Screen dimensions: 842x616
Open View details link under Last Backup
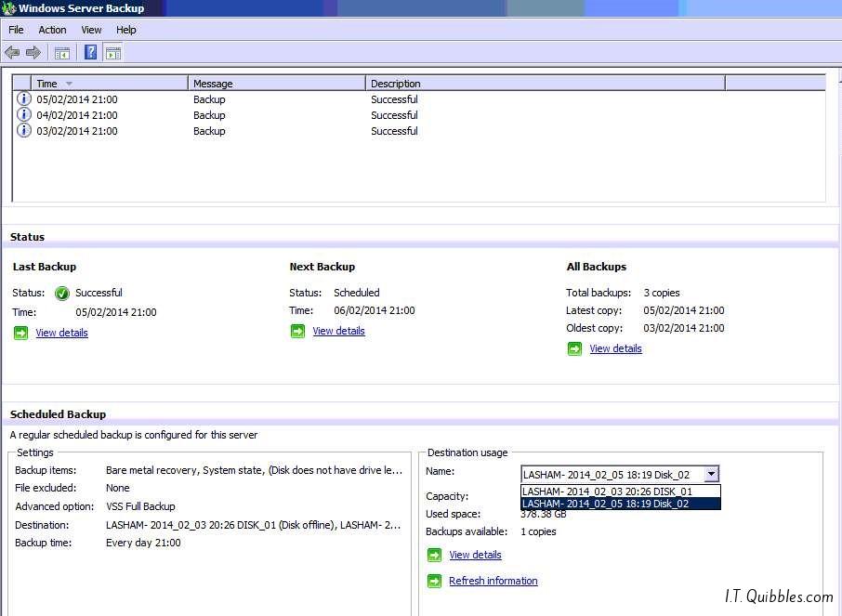[x=61, y=333]
